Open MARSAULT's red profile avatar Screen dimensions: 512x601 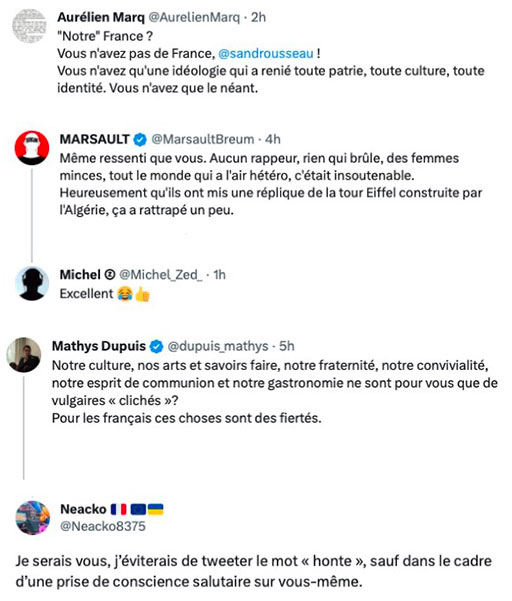pyautogui.click(x=32, y=148)
